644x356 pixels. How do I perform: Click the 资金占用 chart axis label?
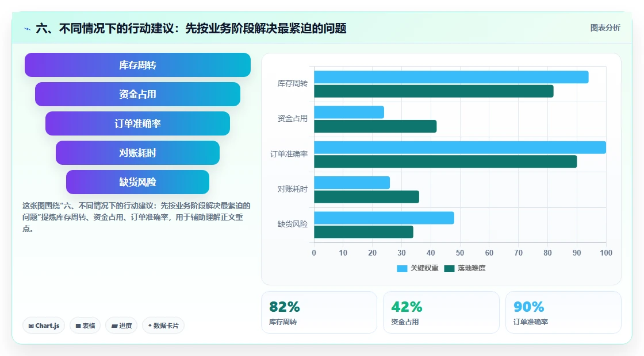click(293, 118)
